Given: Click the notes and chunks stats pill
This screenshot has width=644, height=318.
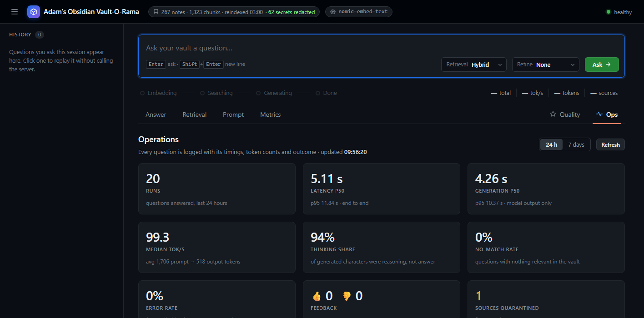Looking at the screenshot, I should pyautogui.click(x=234, y=12).
